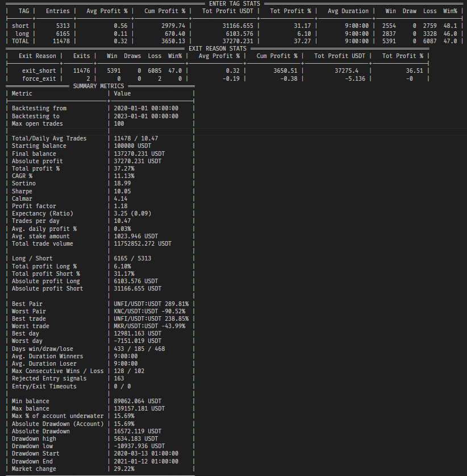467x476 pixels.
Task: Click the exit_short exit reason row label
Action: [39, 71]
